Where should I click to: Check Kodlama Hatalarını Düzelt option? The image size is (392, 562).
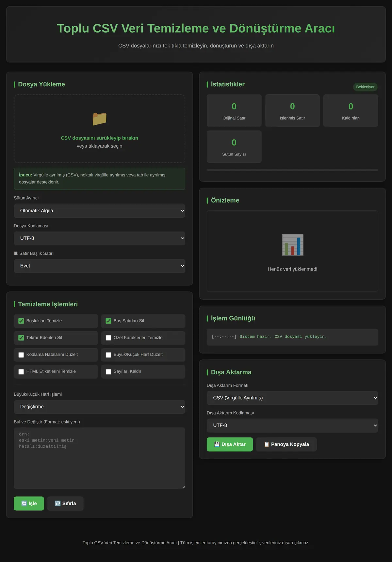(21, 355)
